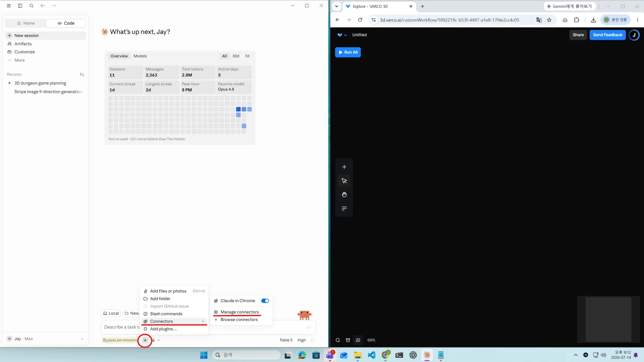Select the Overview tab in usage stats

click(119, 56)
